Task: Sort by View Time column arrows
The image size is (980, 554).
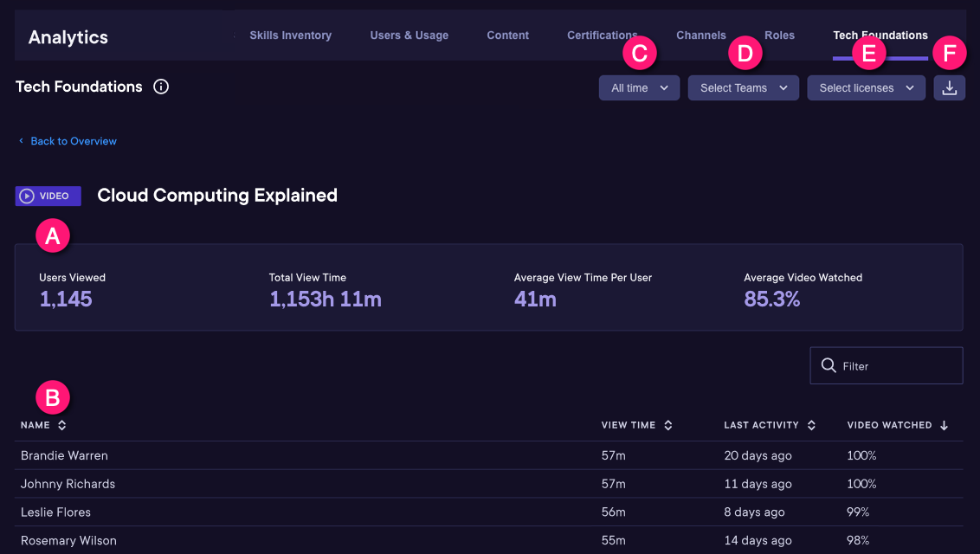Action: 668,425
